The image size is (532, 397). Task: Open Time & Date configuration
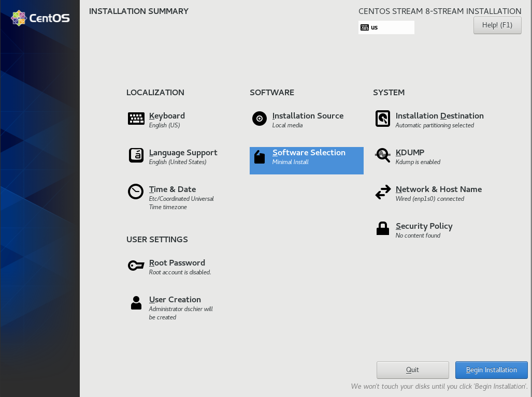[172, 189]
